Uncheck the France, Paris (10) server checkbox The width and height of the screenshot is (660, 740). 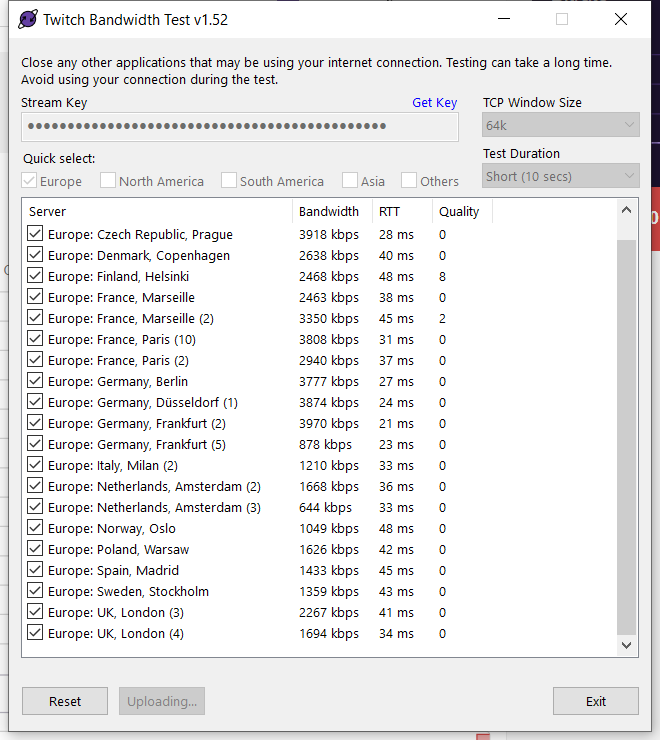point(35,338)
